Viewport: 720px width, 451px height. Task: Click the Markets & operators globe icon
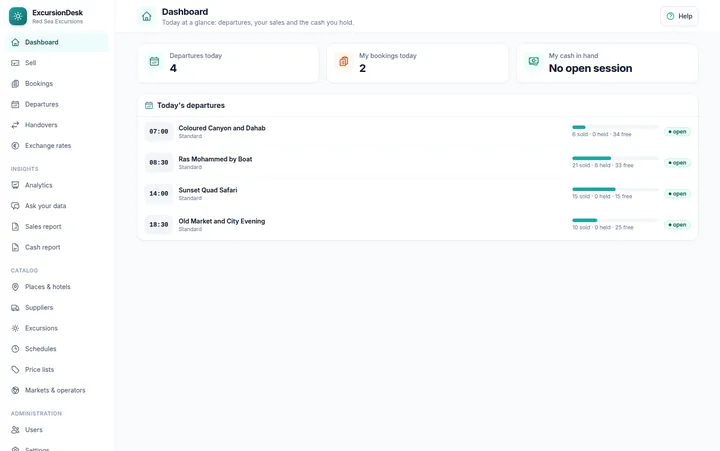(15, 390)
